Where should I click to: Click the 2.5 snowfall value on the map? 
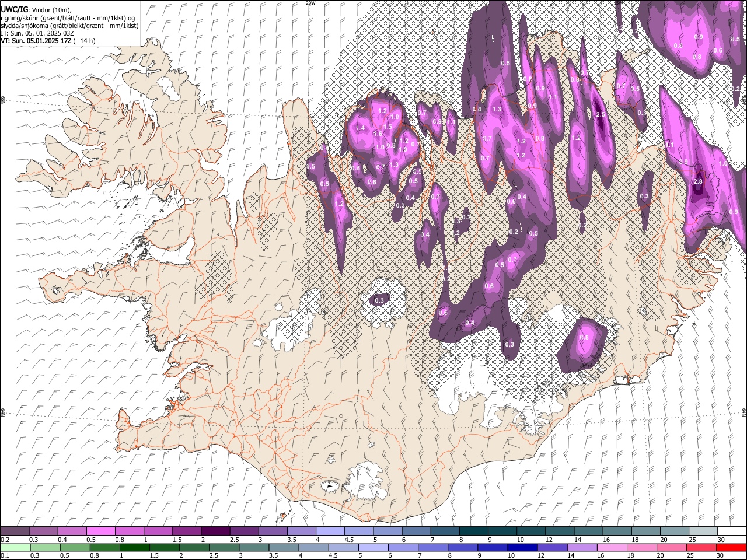click(x=601, y=115)
